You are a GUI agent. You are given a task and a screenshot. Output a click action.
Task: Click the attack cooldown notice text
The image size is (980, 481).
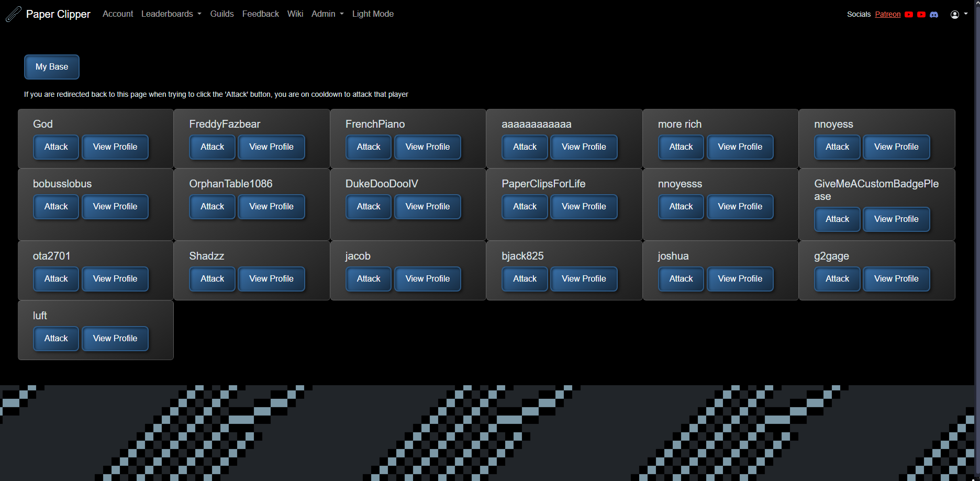coord(216,95)
